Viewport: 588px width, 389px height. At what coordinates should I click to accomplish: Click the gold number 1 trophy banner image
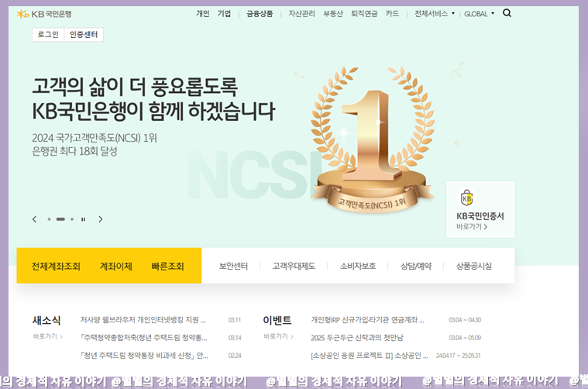[x=373, y=139]
